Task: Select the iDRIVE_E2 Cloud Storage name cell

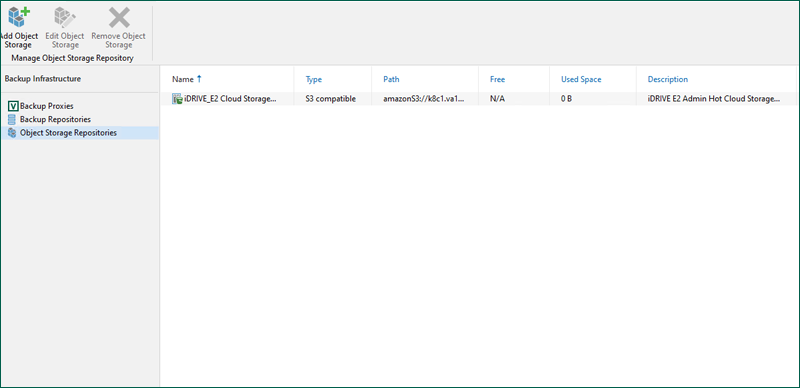Action: pyautogui.click(x=230, y=99)
